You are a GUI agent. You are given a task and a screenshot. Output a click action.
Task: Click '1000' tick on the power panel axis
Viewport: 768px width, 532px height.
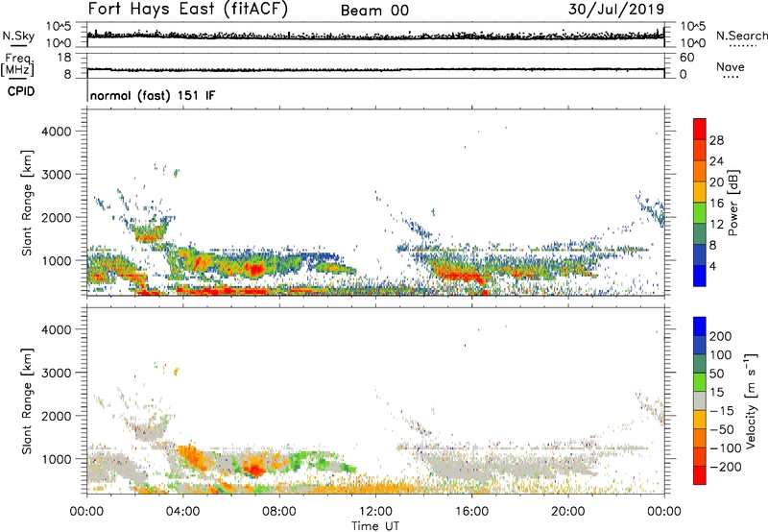point(59,260)
